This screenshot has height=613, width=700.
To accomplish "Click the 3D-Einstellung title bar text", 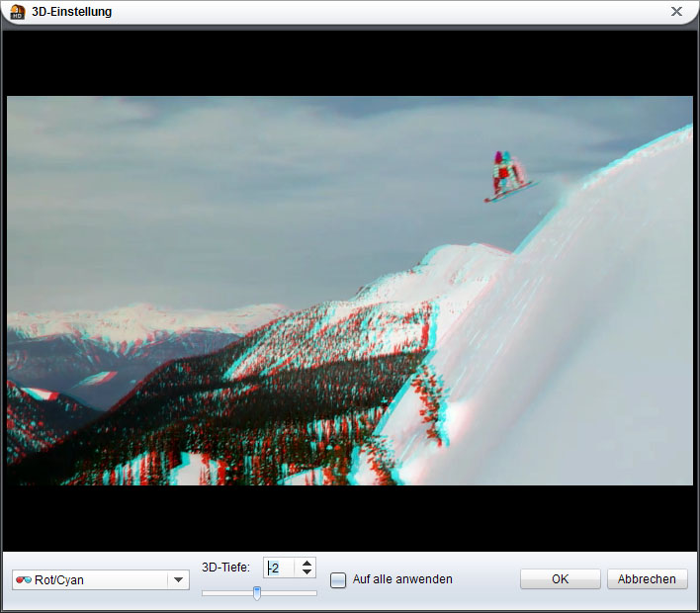I will [x=71, y=12].
